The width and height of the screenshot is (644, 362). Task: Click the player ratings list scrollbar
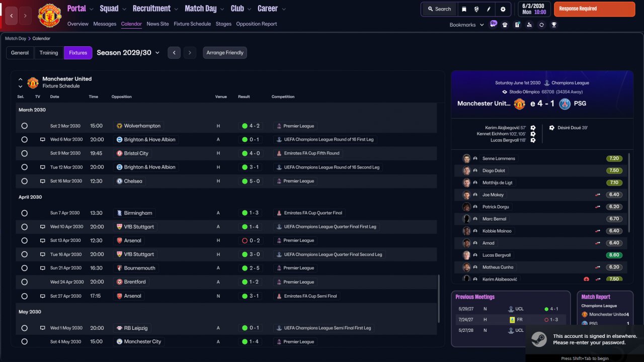[629, 192]
